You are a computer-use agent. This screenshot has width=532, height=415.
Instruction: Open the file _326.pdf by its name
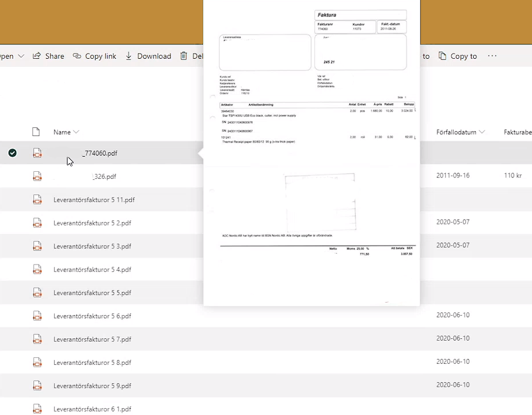pos(104,176)
